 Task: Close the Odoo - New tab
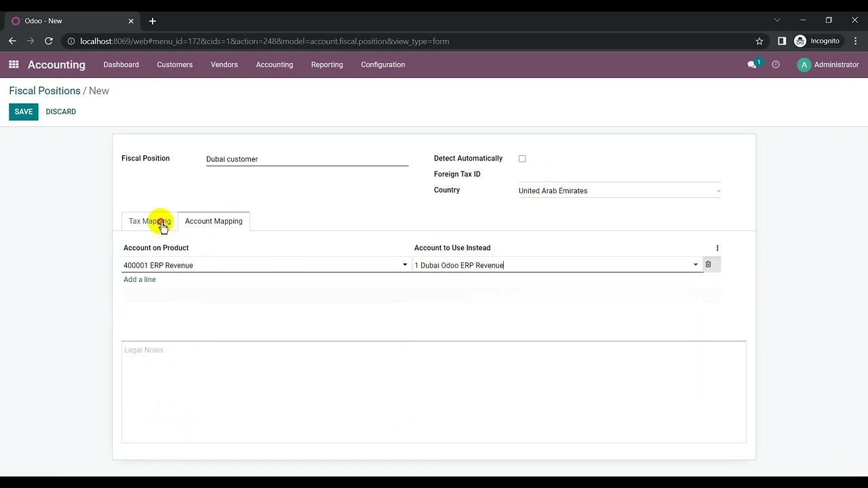pos(131,21)
